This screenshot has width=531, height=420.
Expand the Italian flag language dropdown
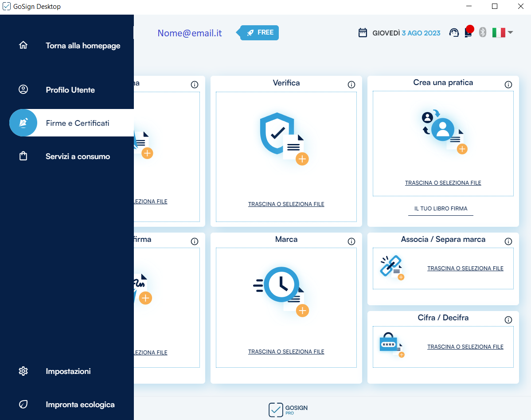tap(503, 32)
